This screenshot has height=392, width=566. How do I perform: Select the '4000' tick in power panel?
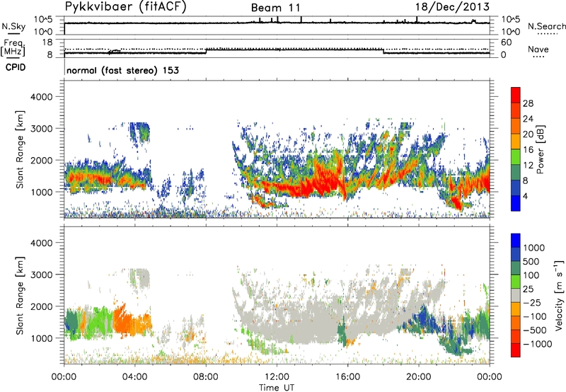coord(42,97)
